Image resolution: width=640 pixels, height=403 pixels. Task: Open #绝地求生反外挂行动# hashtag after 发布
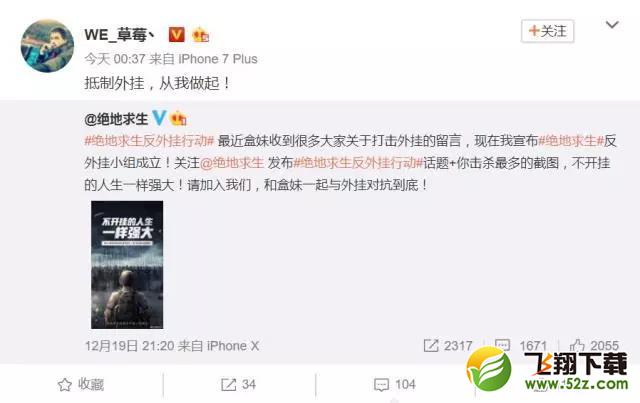(x=358, y=163)
